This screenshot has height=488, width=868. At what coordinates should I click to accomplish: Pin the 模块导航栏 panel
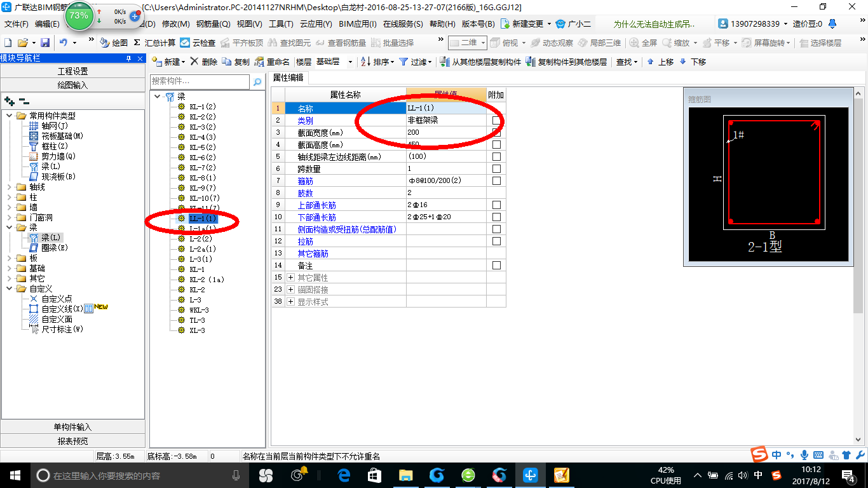tap(129, 58)
